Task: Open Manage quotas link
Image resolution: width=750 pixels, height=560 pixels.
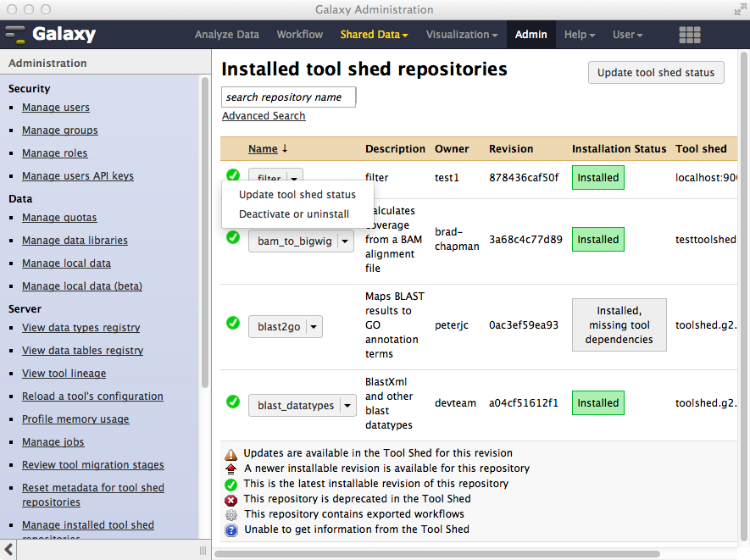Action: (59, 218)
